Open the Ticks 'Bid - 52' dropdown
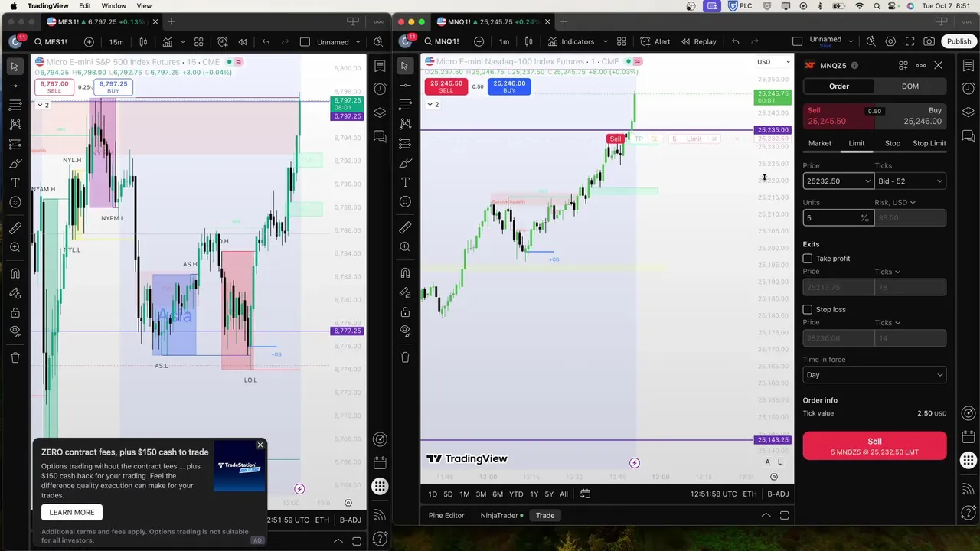980x551 pixels. (910, 181)
